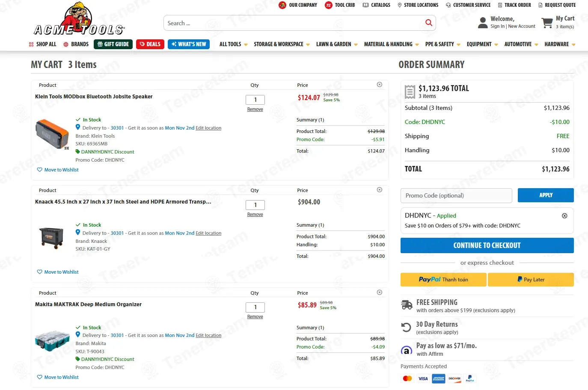Pay with PayPal button
This screenshot has width=588, height=390.
click(443, 280)
